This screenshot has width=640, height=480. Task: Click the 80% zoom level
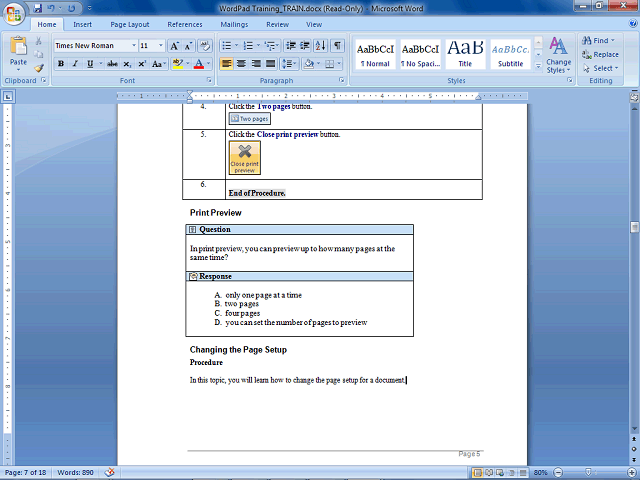point(540,473)
